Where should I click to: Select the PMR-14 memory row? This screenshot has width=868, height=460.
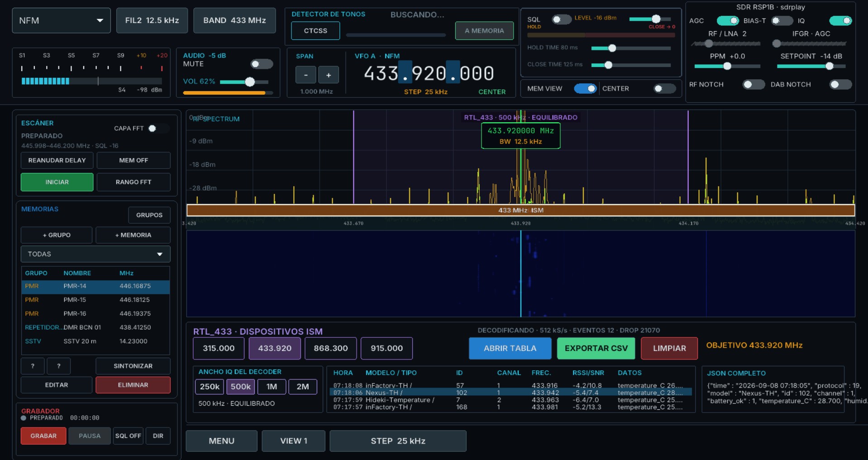(95, 286)
